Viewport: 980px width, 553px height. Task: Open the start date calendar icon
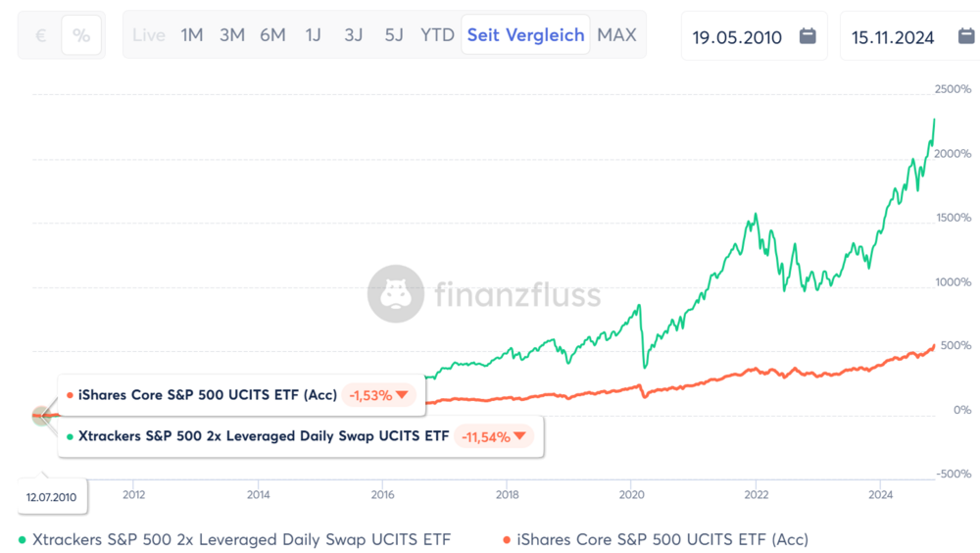click(x=808, y=36)
